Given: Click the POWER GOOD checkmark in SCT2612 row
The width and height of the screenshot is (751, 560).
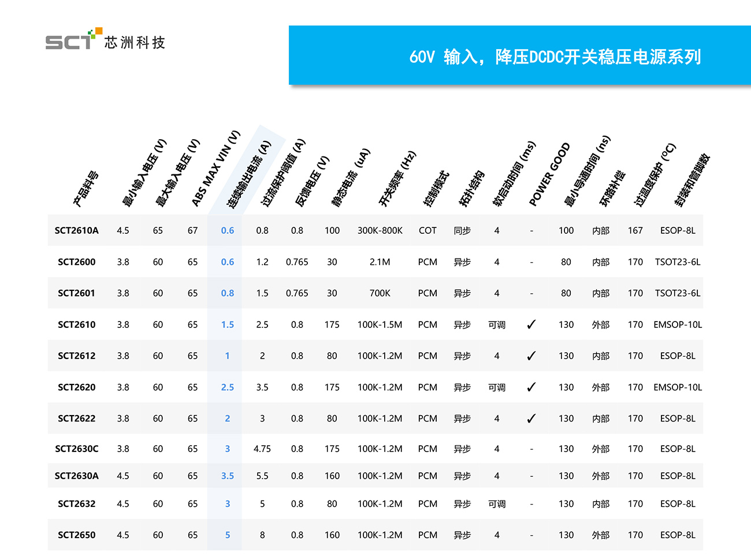Looking at the screenshot, I should coord(531,356).
